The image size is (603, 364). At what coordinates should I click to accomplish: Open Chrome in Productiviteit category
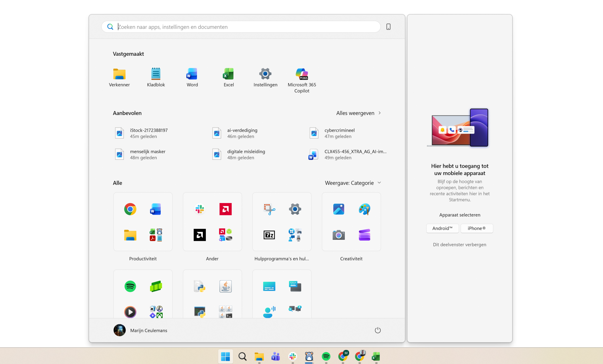coord(130,209)
